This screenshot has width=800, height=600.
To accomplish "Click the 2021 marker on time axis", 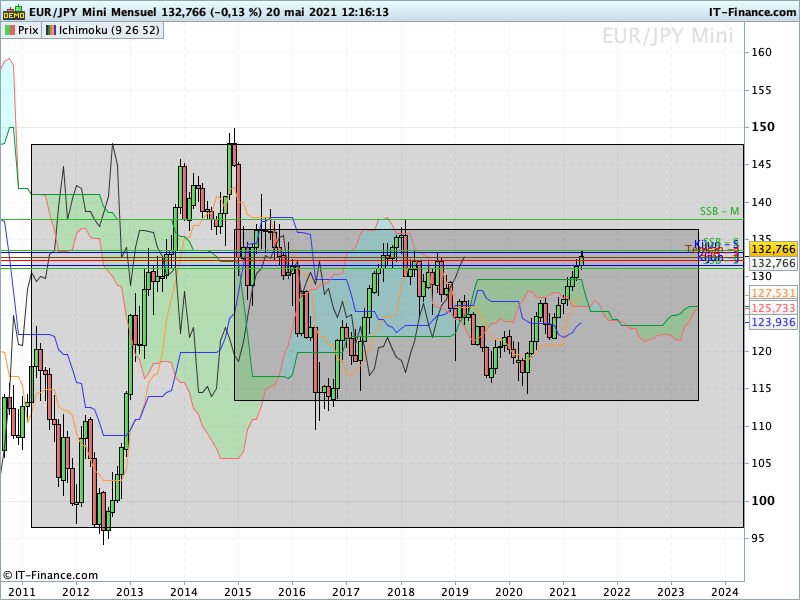I will coord(562,591).
